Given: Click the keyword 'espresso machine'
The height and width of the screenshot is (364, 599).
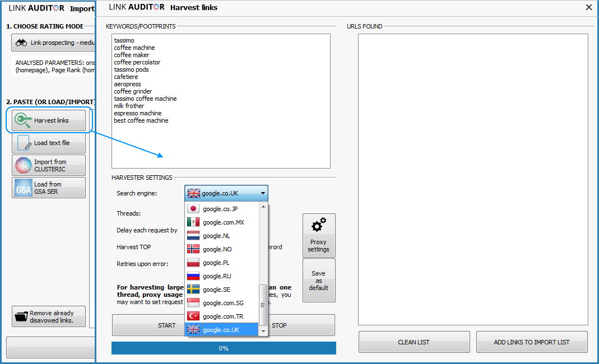Looking at the screenshot, I should [x=137, y=113].
